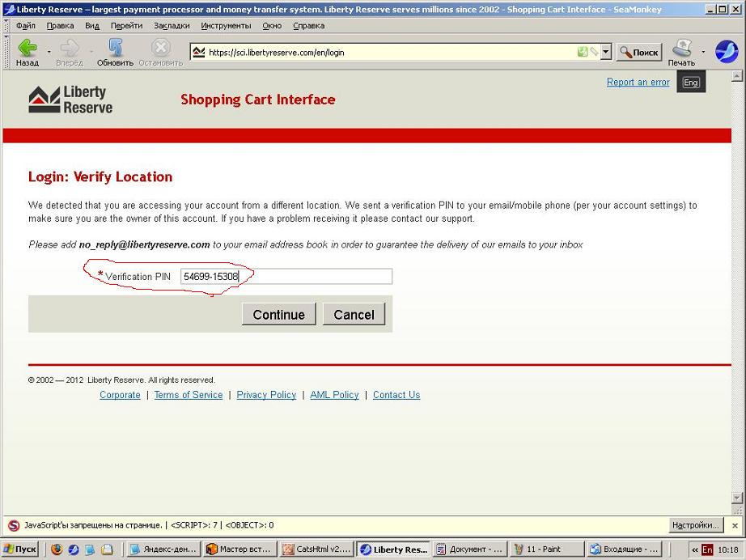
Task: Close the NoScript notification bar
Action: 735,525
